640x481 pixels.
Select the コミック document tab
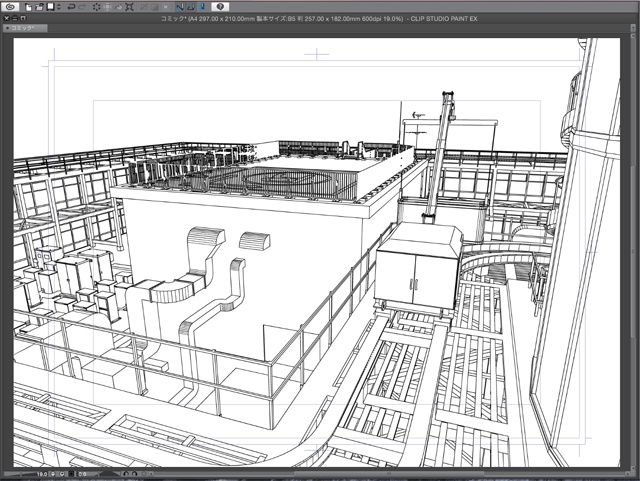click(x=25, y=28)
